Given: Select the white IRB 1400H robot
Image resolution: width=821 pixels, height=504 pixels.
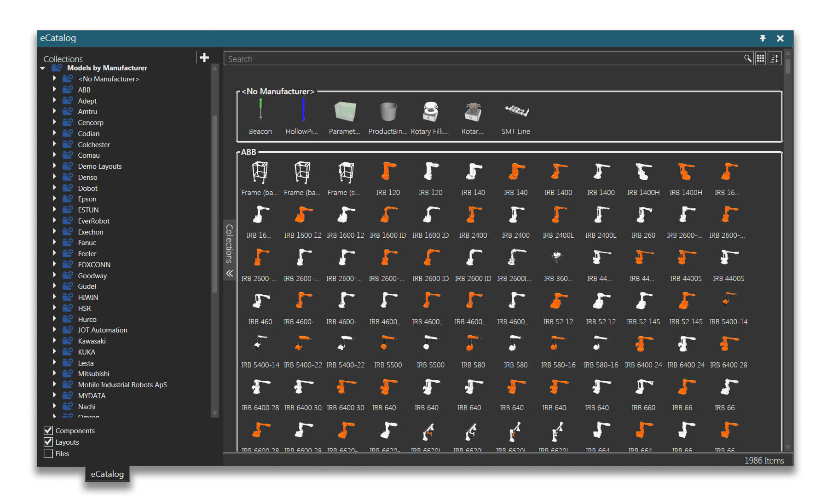Looking at the screenshot, I should pos(643,179).
